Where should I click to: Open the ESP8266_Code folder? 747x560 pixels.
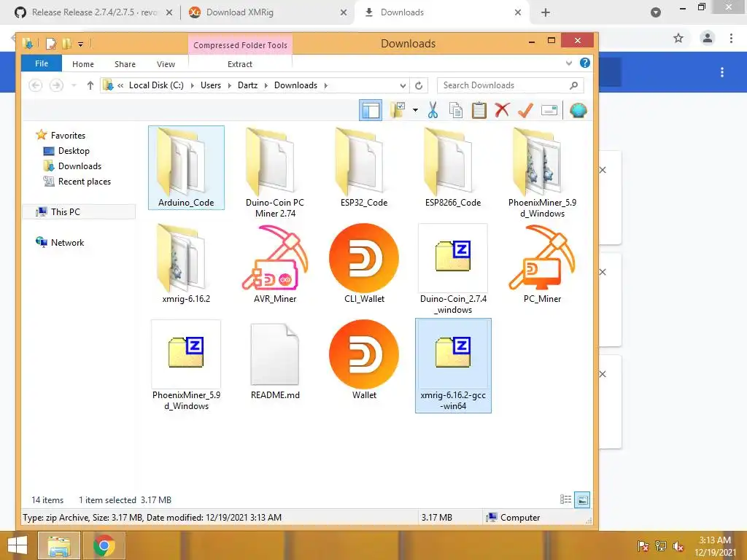pos(452,168)
